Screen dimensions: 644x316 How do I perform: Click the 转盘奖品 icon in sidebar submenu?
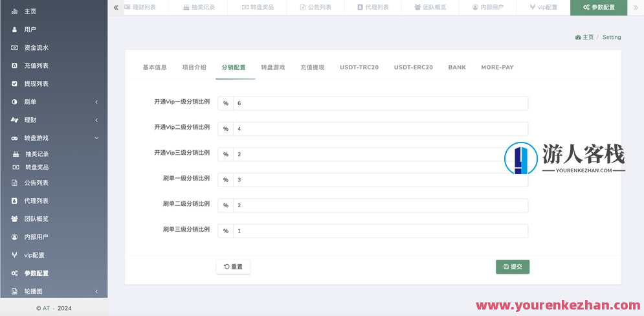click(x=16, y=167)
